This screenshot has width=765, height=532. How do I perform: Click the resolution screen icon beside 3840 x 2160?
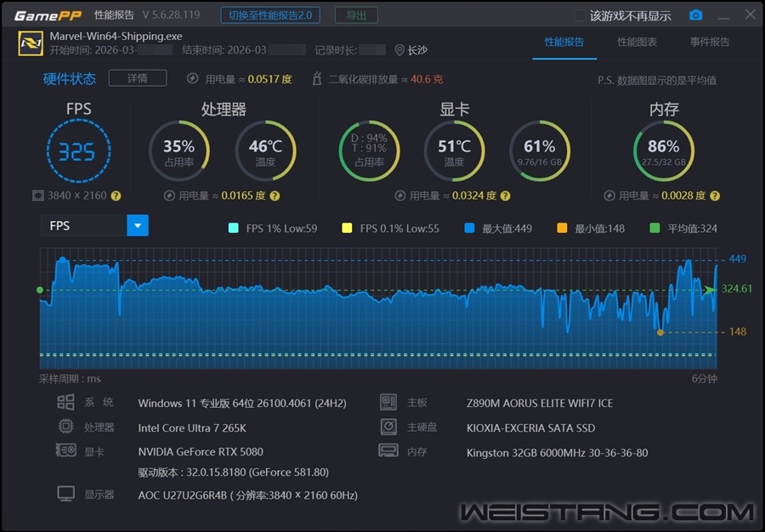37,195
